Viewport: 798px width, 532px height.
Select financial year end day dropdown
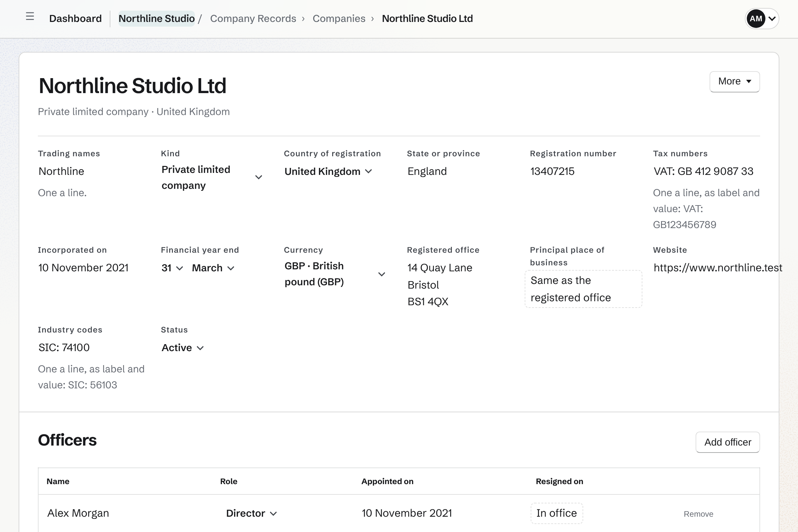[x=172, y=268]
